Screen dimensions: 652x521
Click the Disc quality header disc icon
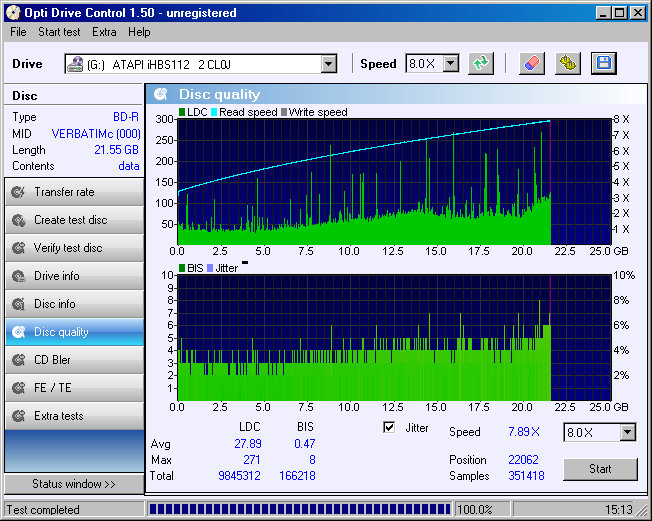pos(161,94)
